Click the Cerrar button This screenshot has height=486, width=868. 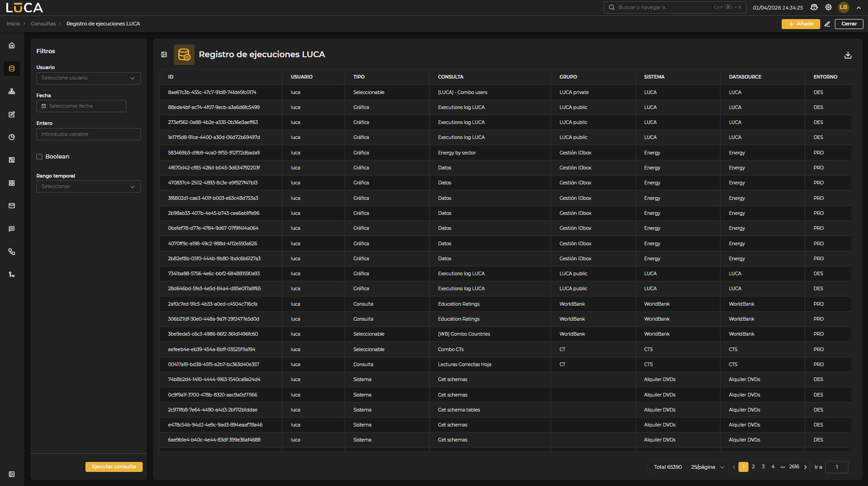pyautogui.click(x=849, y=24)
